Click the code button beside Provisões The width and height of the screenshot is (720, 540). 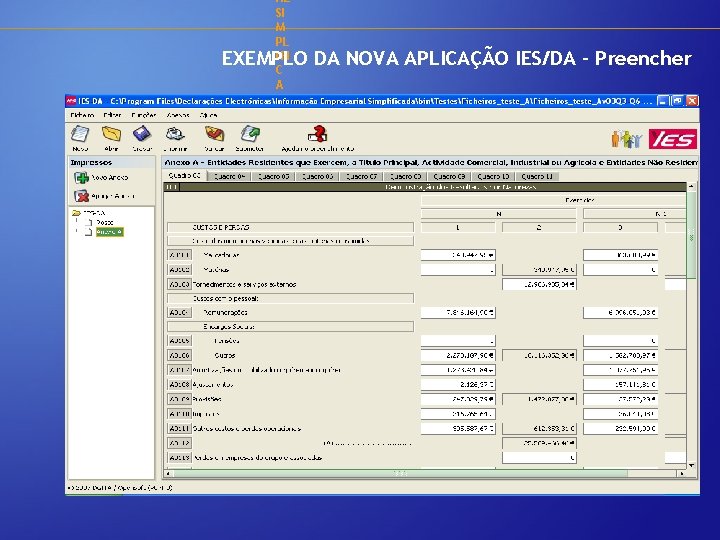[179, 399]
